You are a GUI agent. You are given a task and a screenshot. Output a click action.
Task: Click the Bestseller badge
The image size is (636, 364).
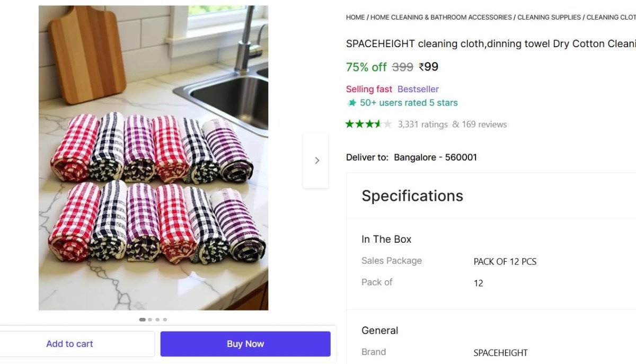click(x=418, y=89)
